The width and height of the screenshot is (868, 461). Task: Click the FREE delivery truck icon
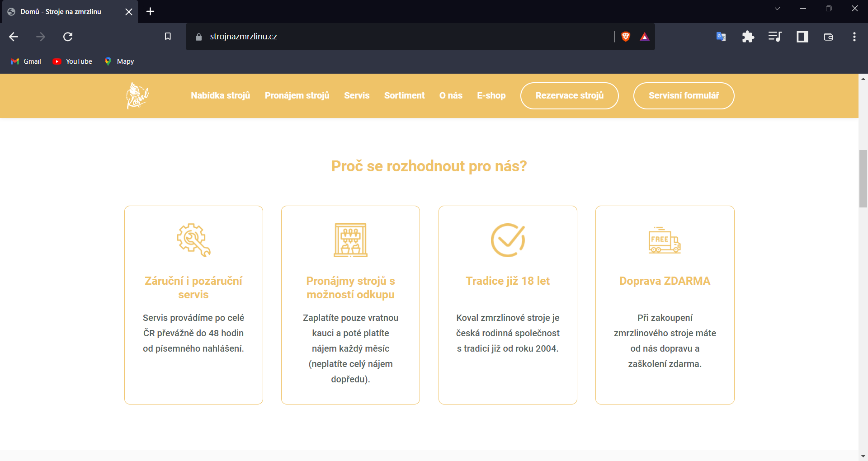click(665, 240)
